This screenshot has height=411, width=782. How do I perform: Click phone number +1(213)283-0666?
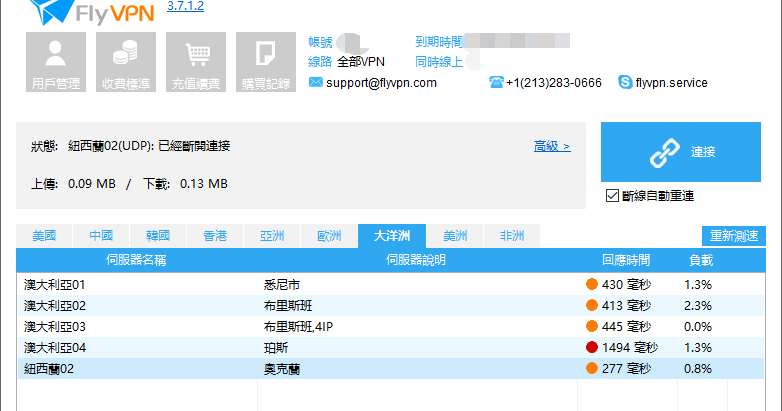click(554, 83)
